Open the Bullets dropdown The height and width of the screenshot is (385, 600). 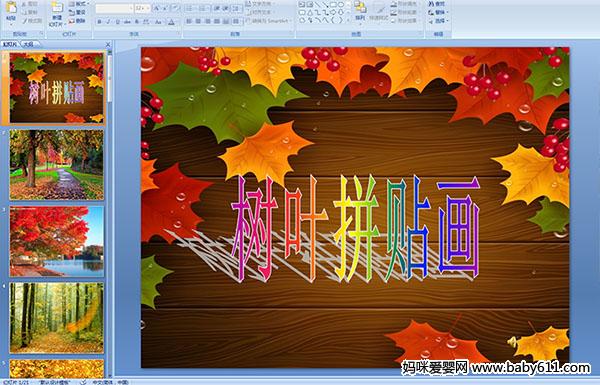coord(193,8)
